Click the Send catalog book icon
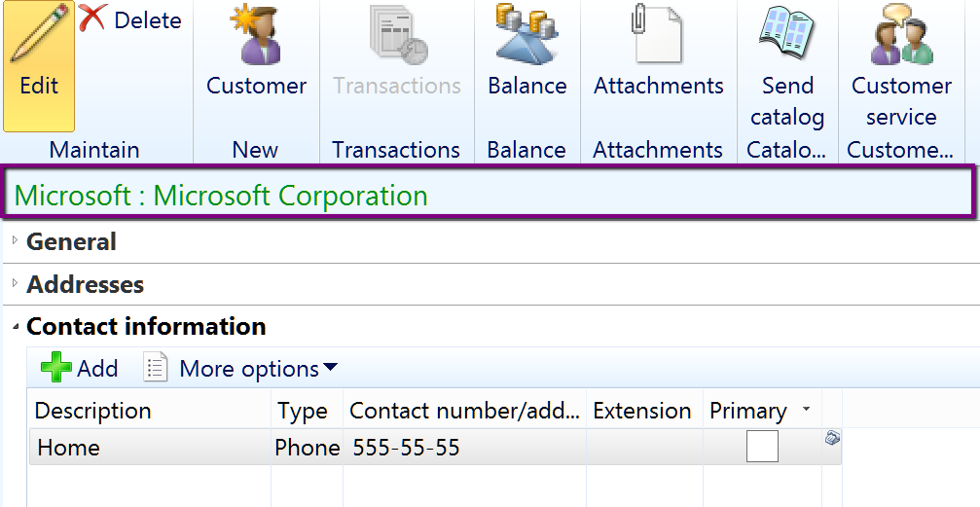Viewport: 980px width, 507px height. click(x=786, y=33)
